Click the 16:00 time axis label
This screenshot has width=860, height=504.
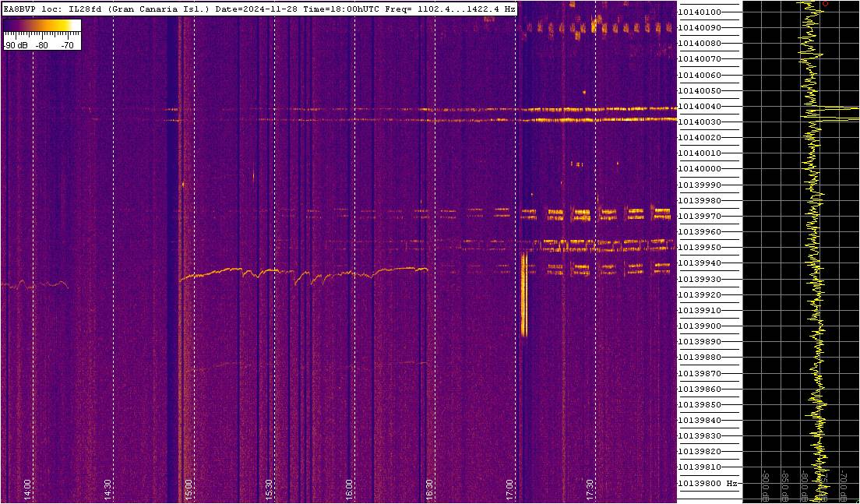pyautogui.click(x=349, y=488)
